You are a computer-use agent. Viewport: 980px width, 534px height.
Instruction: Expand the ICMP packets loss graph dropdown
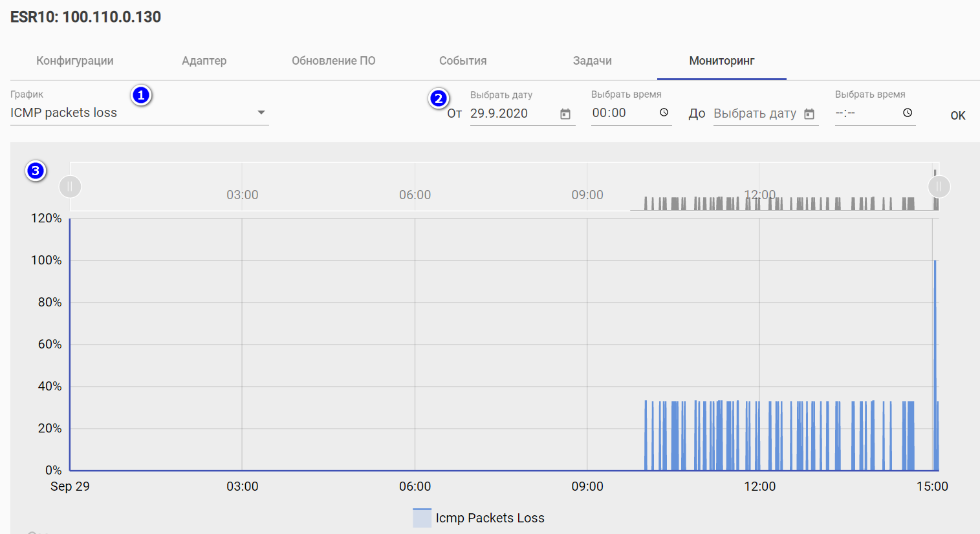(261, 112)
